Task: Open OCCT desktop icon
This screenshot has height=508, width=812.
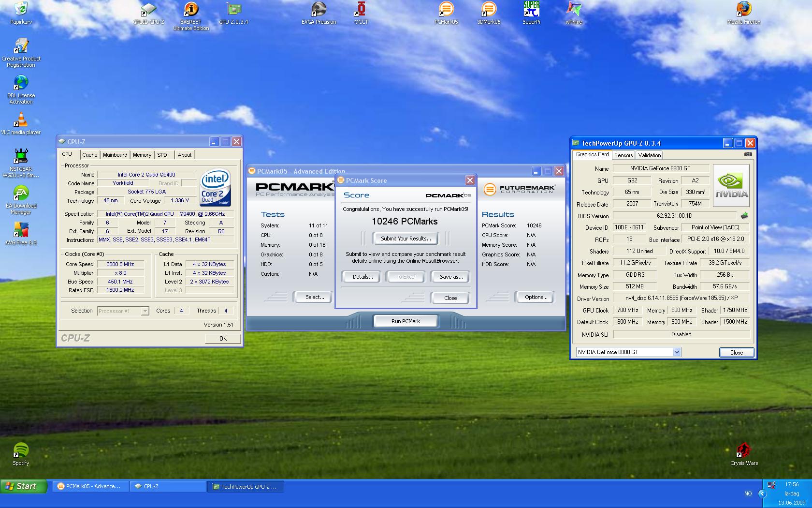Action: tap(361, 13)
